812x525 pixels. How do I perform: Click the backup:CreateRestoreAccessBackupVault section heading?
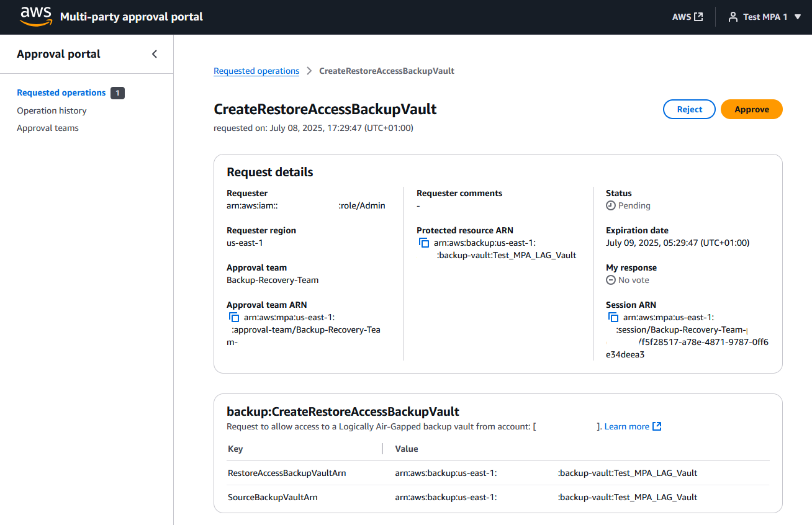343,411
